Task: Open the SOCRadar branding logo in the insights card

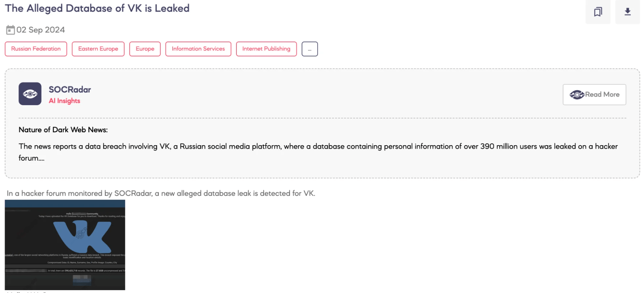Action: (x=70, y=90)
